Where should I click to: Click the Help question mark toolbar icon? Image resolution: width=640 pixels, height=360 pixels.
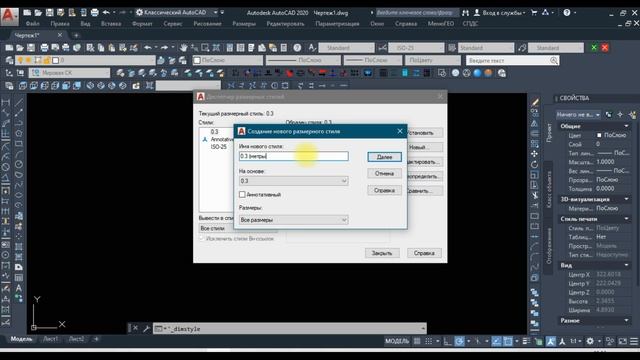click(x=298, y=48)
